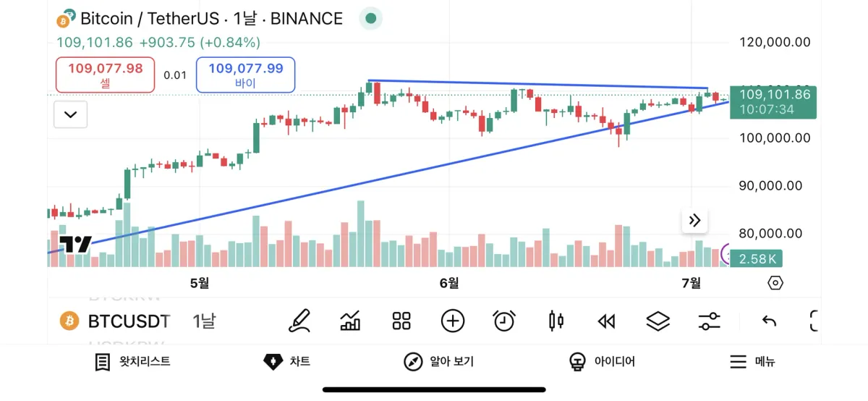
Task: Tap the bar replay rewind icon
Action: tap(606, 321)
